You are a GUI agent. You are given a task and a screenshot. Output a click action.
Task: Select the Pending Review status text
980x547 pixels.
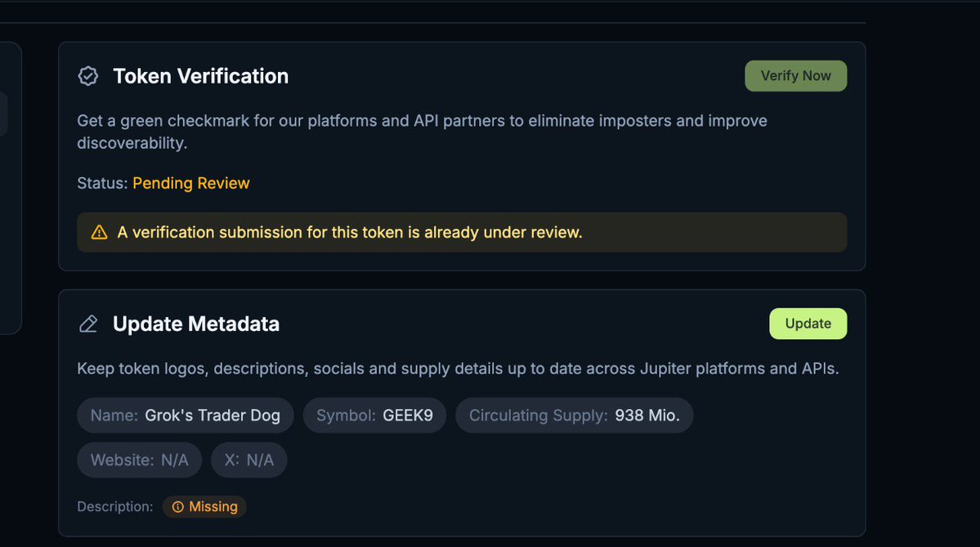[191, 183]
